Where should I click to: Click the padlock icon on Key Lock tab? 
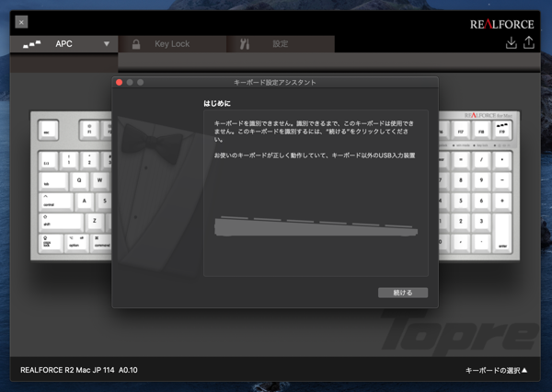click(136, 44)
